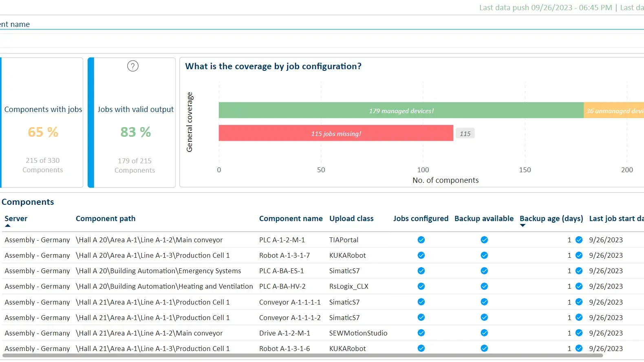
Task: Click the horizontal scrollbar below components table
Action: click(302, 355)
